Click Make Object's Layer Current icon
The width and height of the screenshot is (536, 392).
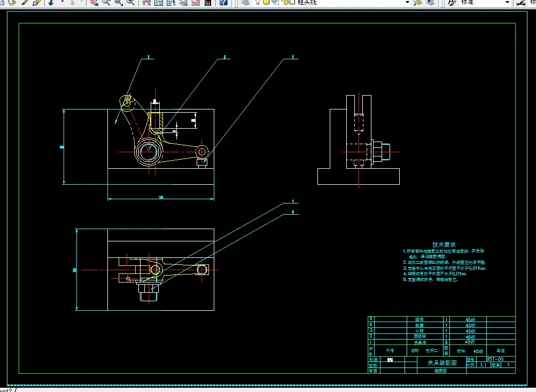pos(418,2)
